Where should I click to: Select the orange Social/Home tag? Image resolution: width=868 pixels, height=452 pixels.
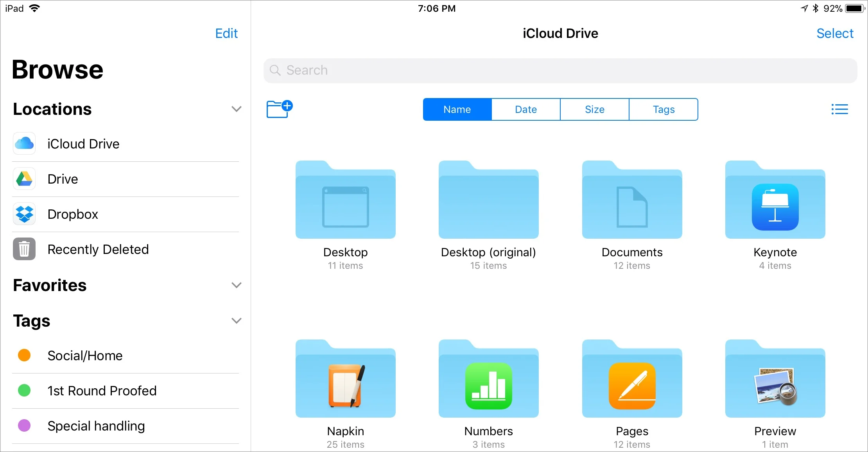(x=85, y=356)
